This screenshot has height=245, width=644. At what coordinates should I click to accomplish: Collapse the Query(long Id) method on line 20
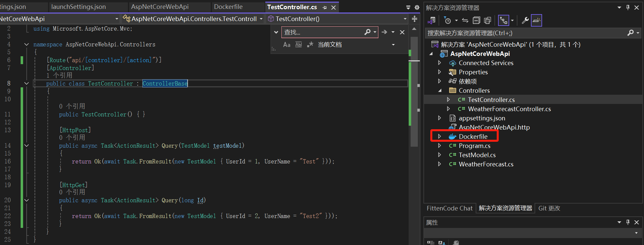pos(27,200)
